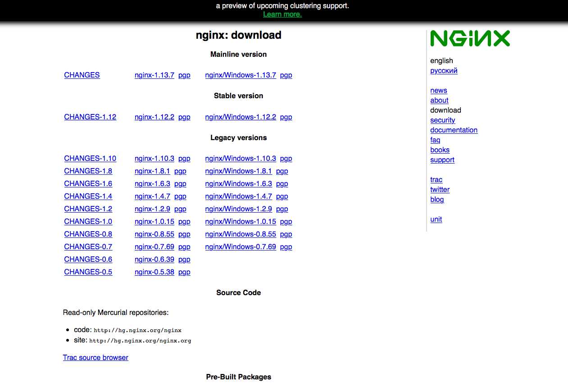Open CHANGES-1.4 link
Screen dimensions: 568x392
[88, 196]
